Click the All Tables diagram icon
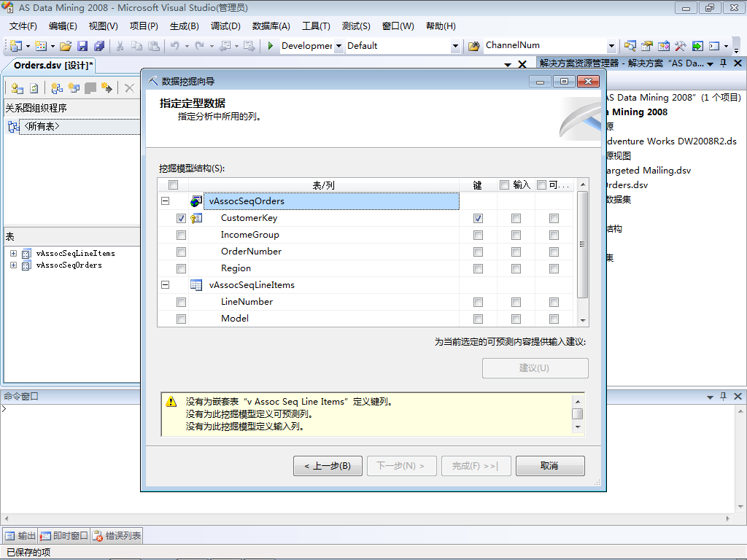The width and height of the screenshot is (747, 560). click(x=13, y=126)
